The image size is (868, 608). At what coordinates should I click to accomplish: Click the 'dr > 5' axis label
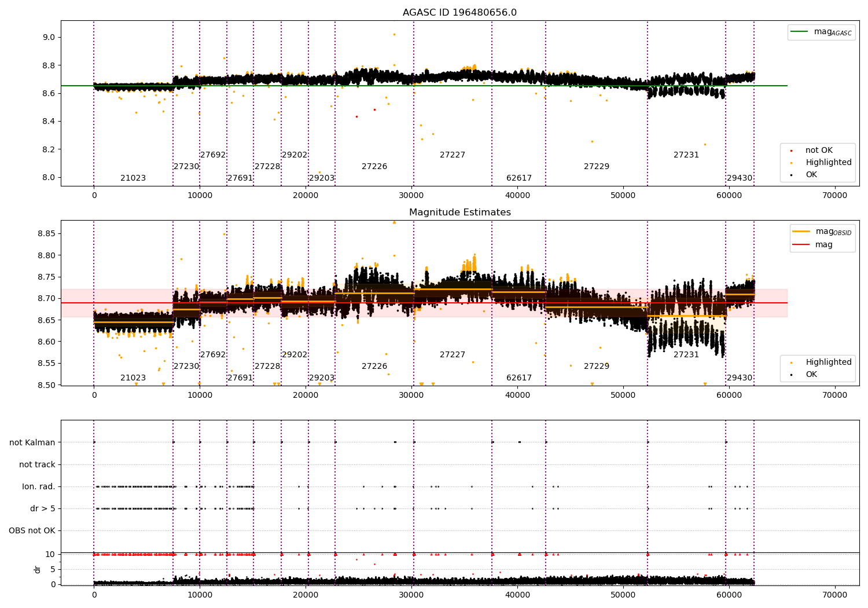(43, 509)
